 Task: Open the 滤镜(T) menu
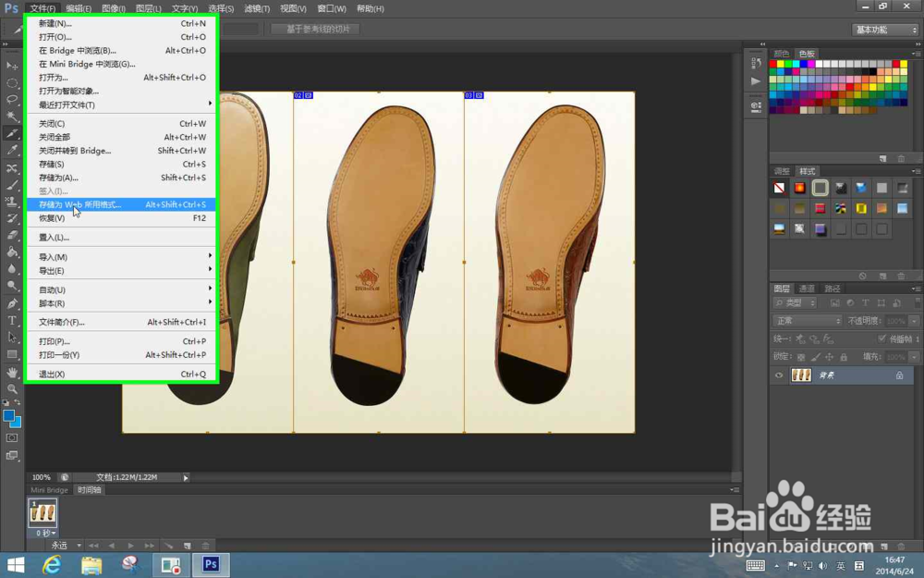tap(257, 8)
